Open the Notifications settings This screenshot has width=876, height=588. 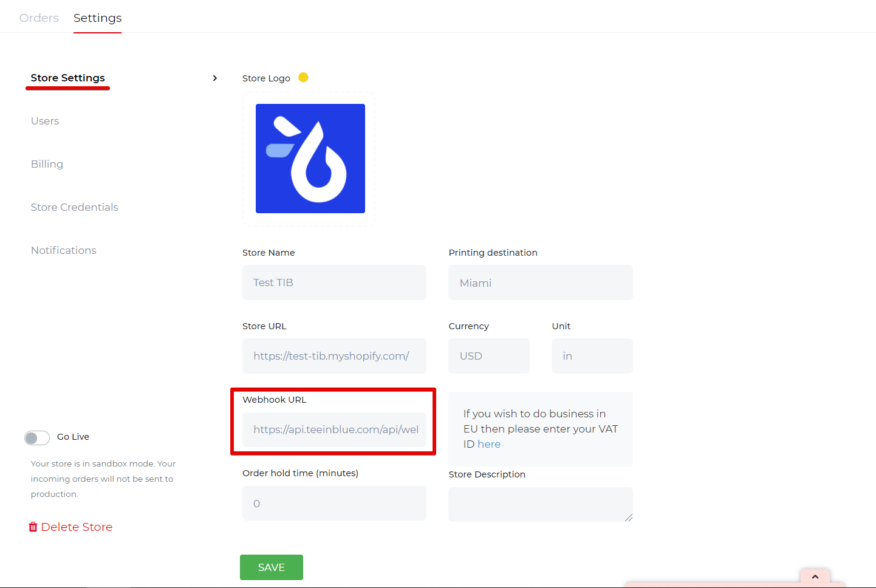63,250
